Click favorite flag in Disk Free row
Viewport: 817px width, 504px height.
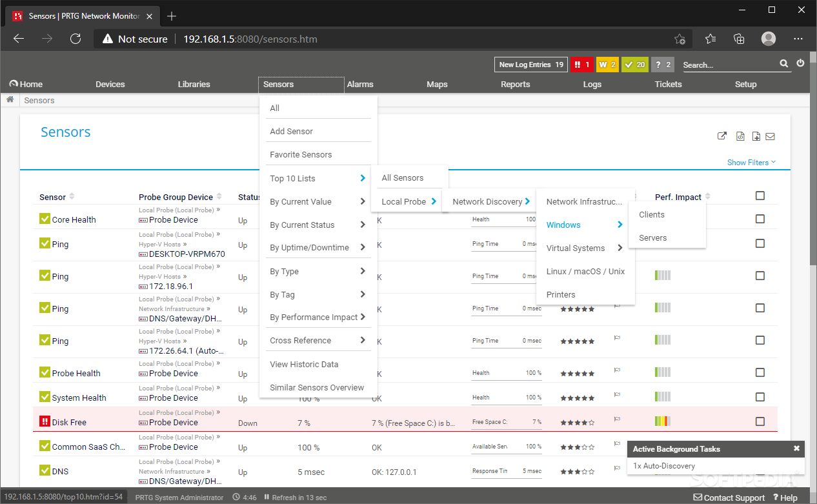click(x=617, y=419)
